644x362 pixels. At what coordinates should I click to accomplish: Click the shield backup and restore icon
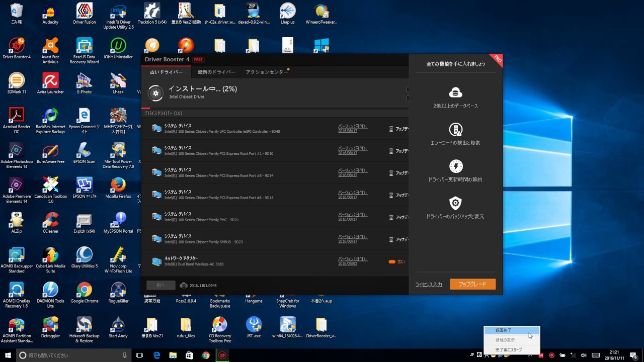pyautogui.click(x=455, y=203)
